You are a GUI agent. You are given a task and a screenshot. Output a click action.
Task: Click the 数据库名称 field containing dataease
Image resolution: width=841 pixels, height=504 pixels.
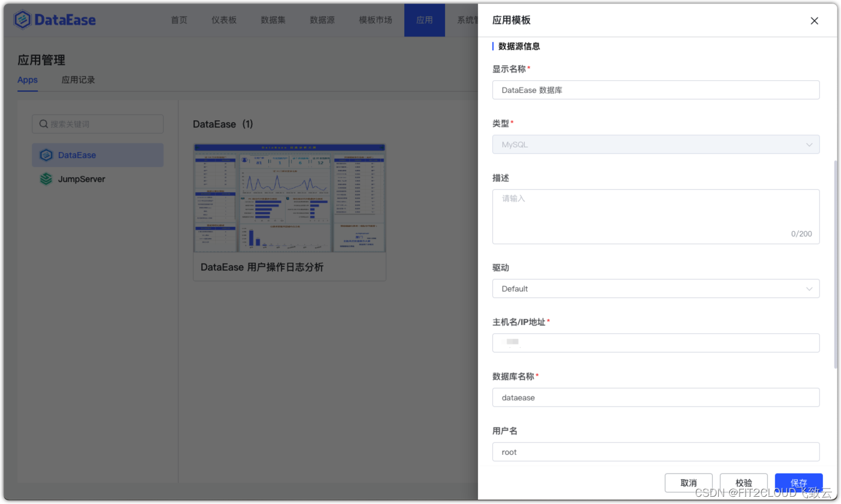coord(655,397)
